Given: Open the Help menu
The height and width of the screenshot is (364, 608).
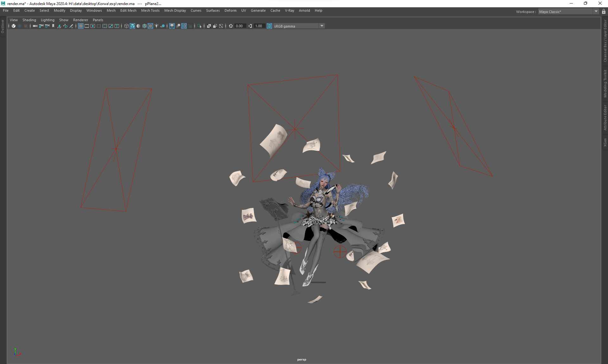Looking at the screenshot, I should [318, 10].
